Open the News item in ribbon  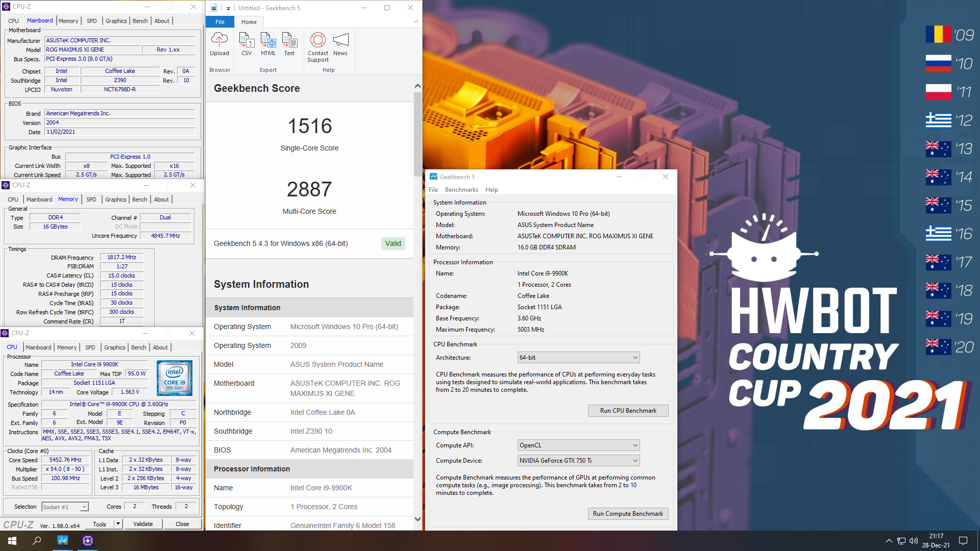pos(340,44)
